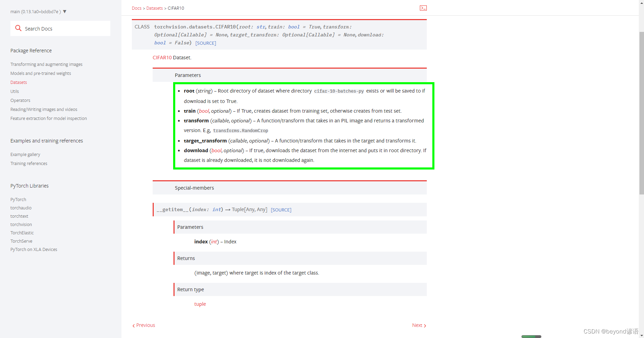Go to torchtext library link
Viewport: 644px width, 338px height.
click(19, 216)
